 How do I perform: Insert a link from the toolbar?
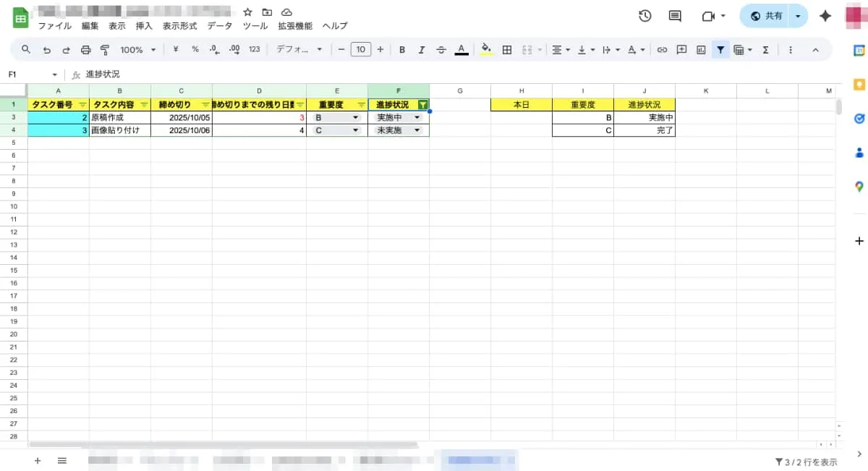[662, 50]
